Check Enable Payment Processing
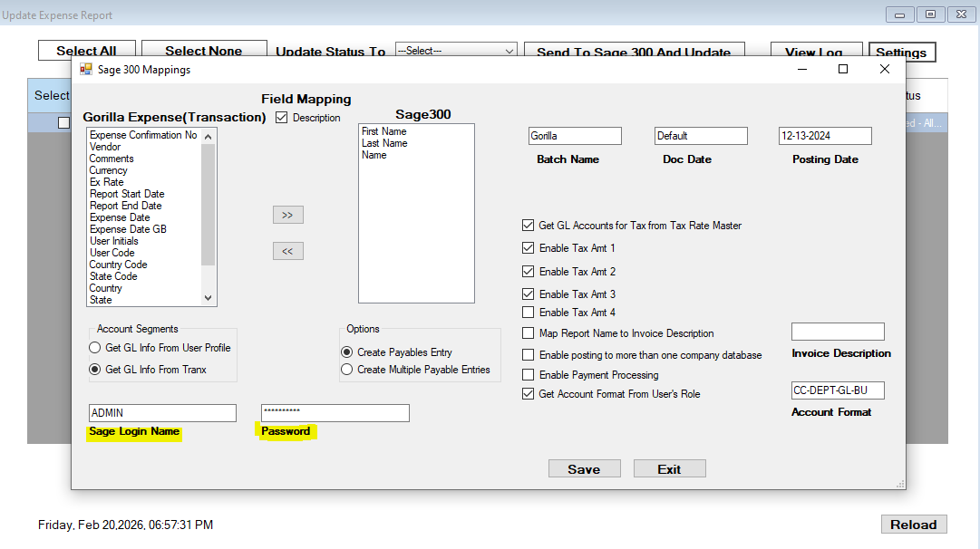Viewport: 980px width, 549px height. (x=529, y=375)
